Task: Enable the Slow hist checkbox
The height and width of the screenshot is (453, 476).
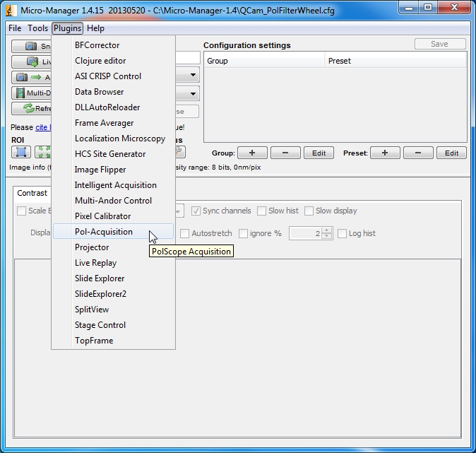Action: (x=262, y=211)
